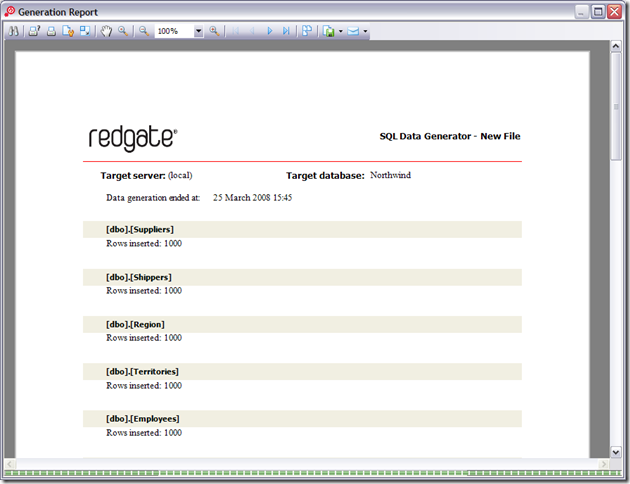The height and width of the screenshot is (484, 630).
Task: Expand the e-mail format dropdown arrow
Action: (x=365, y=31)
